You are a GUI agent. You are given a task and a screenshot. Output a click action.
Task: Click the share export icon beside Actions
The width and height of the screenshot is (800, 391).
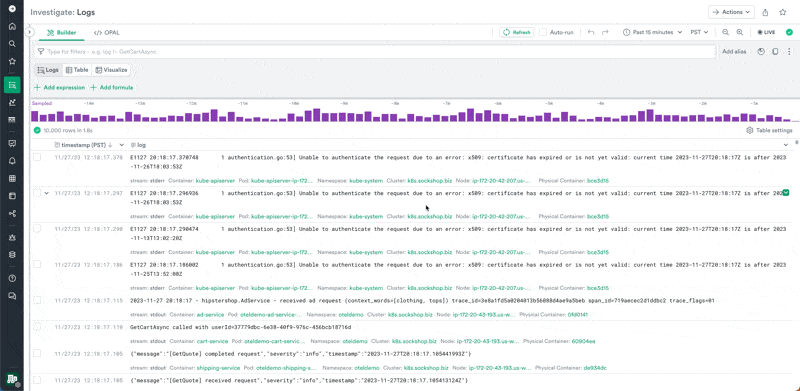click(765, 12)
